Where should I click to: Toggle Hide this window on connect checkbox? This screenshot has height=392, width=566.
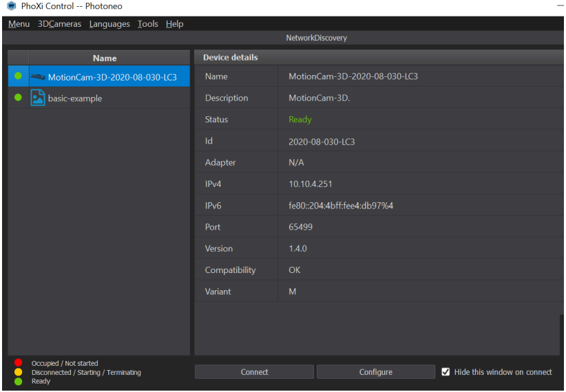446,372
